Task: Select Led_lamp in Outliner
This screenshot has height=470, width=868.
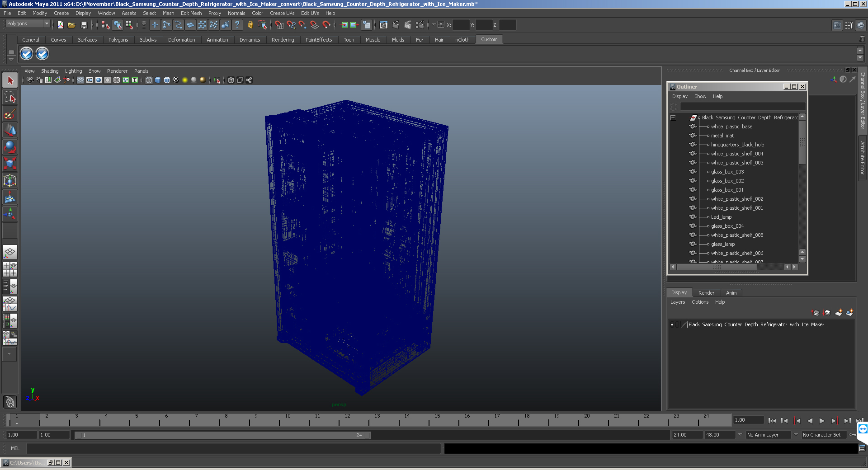Action: (x=721, y=217)
